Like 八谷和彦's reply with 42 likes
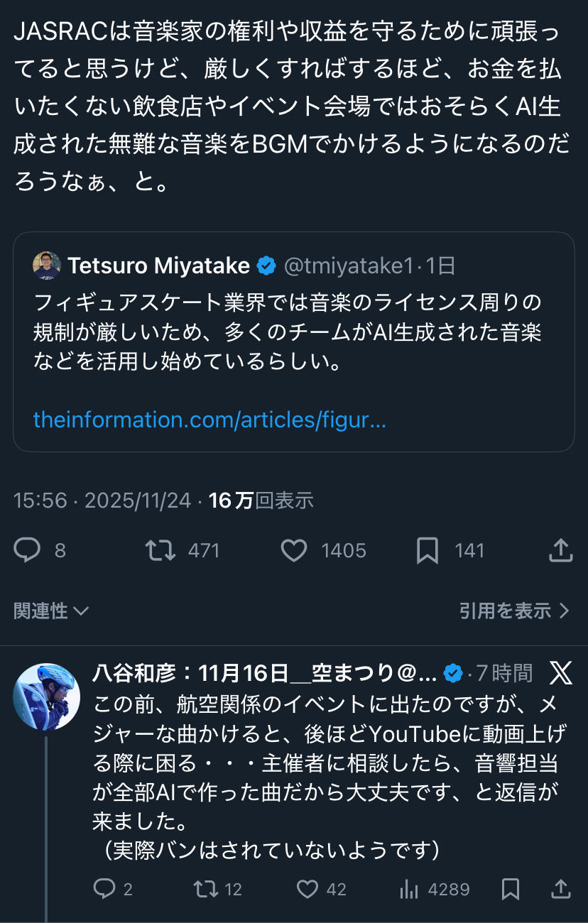 click(307, 888)
